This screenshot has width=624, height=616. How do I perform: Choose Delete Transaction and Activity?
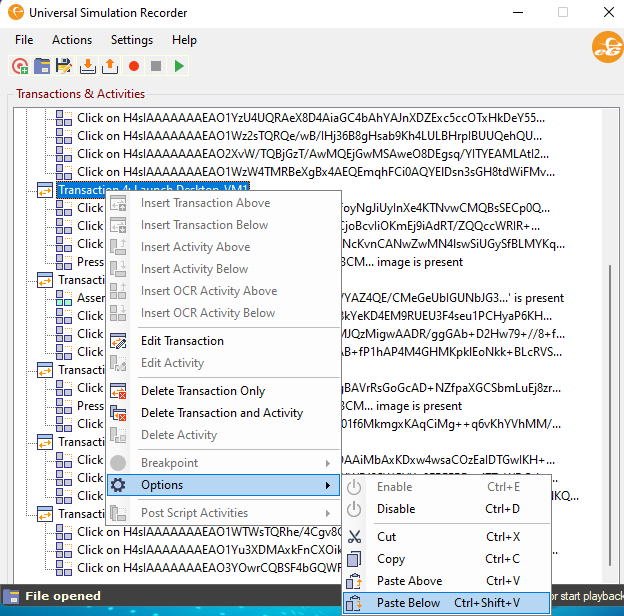(x=221, y=413)
